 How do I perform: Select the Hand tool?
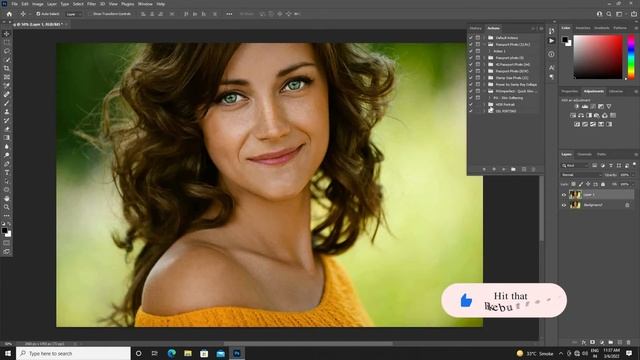pyautogui.click(x=7, y=198)
